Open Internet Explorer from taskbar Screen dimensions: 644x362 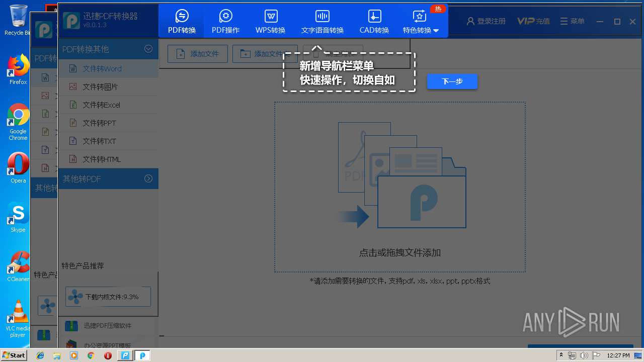40,355
